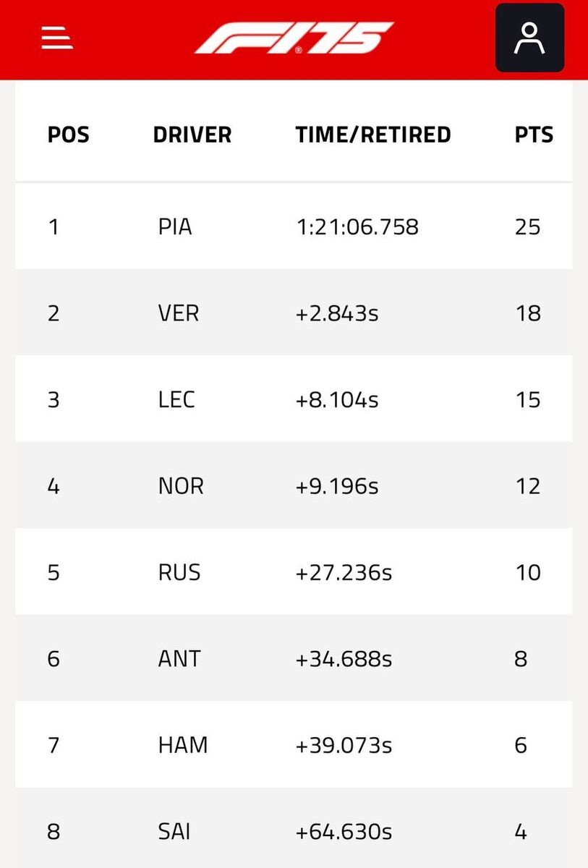The image size is (588, 868).
Task: Open the user account profile icon
Action: [x=529, y=38]
